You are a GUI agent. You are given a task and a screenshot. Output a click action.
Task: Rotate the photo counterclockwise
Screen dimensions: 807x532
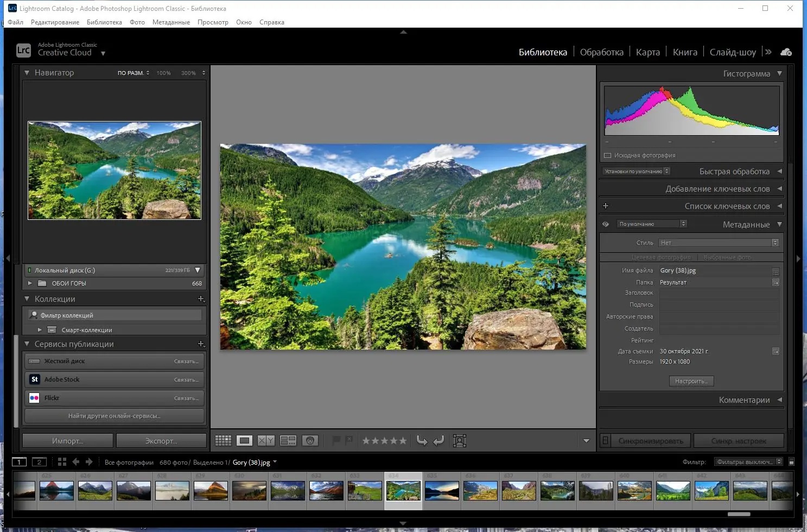click(422, 440)
